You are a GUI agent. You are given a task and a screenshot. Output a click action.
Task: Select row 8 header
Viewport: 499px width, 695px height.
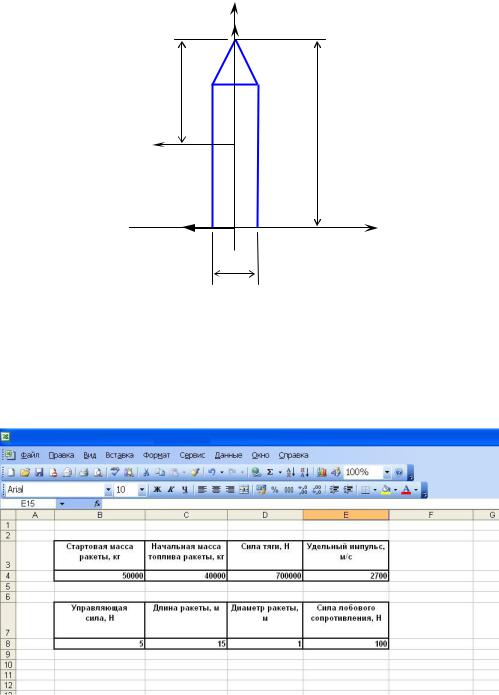pos(8,644)
